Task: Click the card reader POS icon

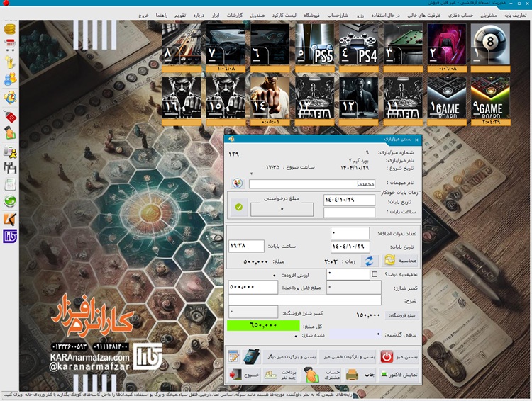Action: pyautogui.click(x=251, y=356)
